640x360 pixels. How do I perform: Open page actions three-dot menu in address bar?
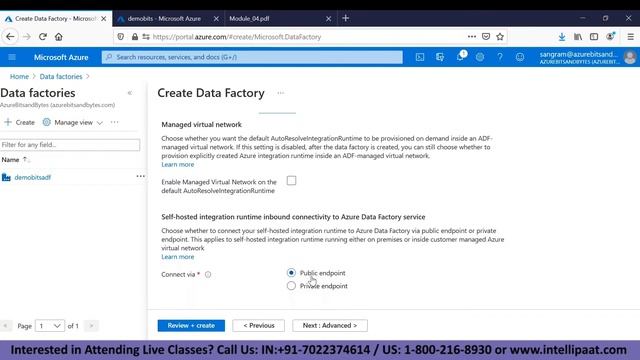tap(472, 37)
